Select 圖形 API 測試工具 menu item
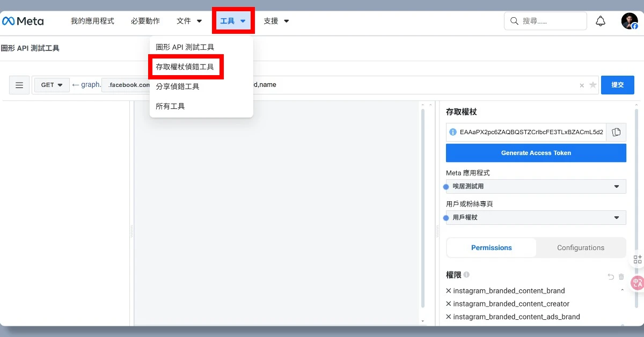Screen dimensions: 644x337 point(185,47)
